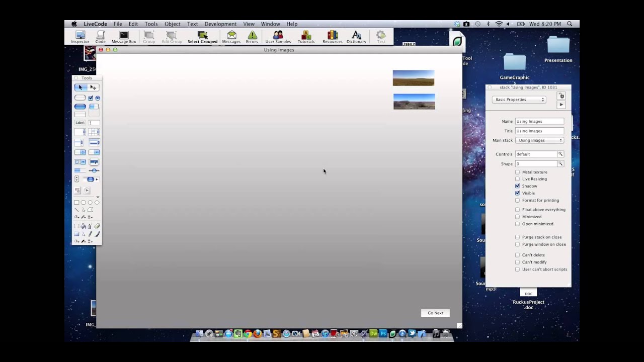Enable the Metal texture checkbox
Viewport: 644px width, 362px height.
517,172
